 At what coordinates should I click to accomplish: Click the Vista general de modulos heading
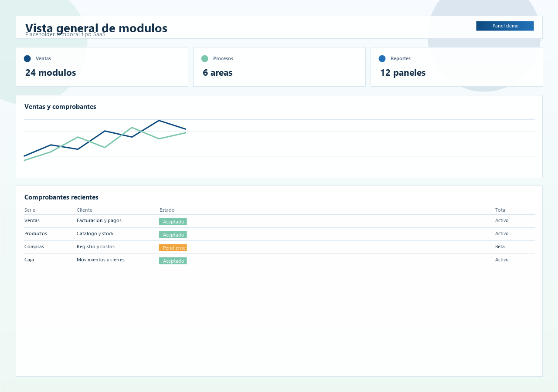coord(96,28)
